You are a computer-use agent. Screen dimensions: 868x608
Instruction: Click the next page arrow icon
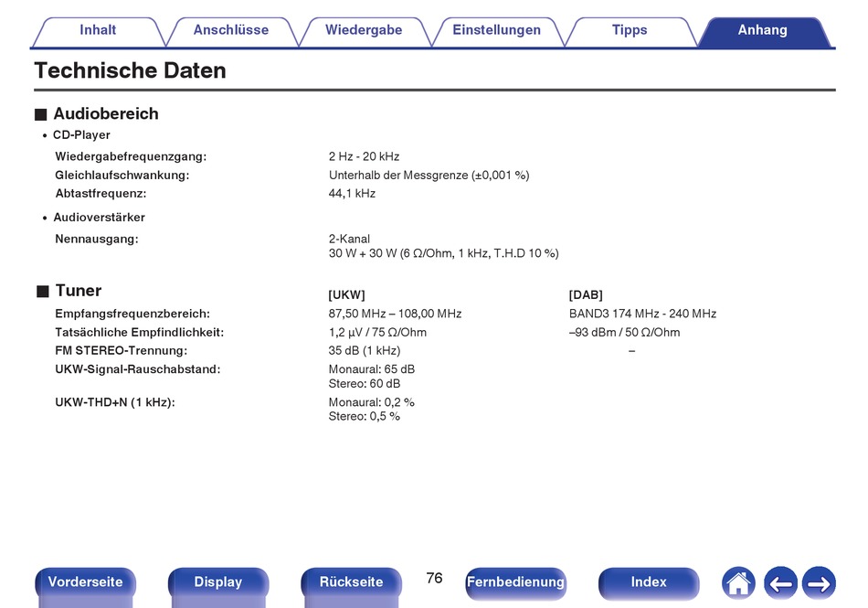819,583
